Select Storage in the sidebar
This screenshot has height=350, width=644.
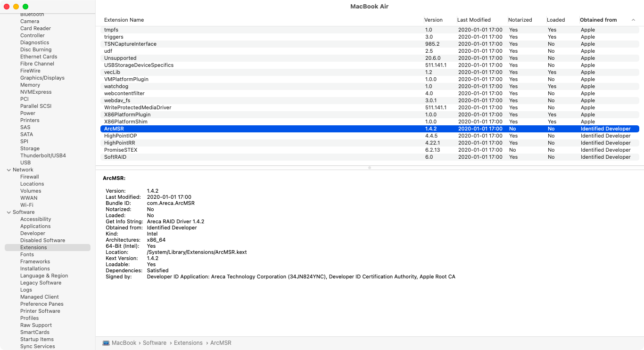coord(30,148)
